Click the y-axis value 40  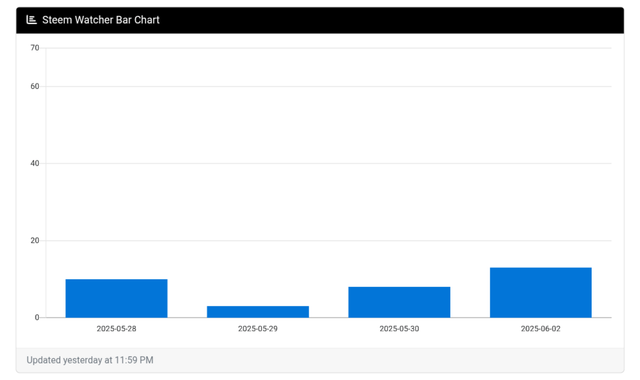(x=35, y=163)
